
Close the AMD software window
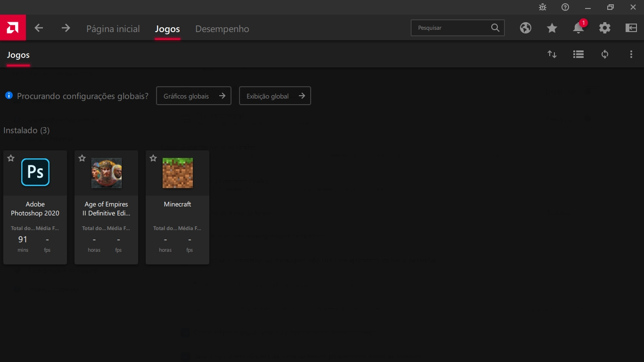633,7
